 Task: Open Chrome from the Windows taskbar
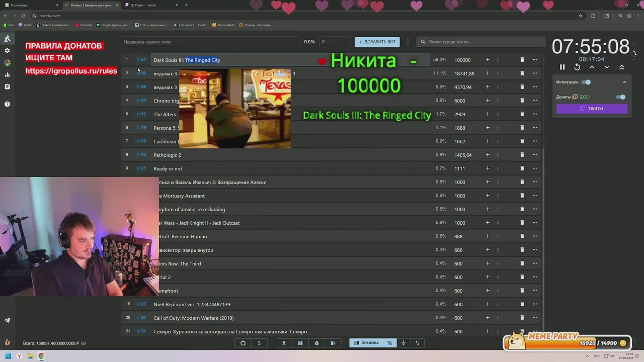(x=41, y=356)
